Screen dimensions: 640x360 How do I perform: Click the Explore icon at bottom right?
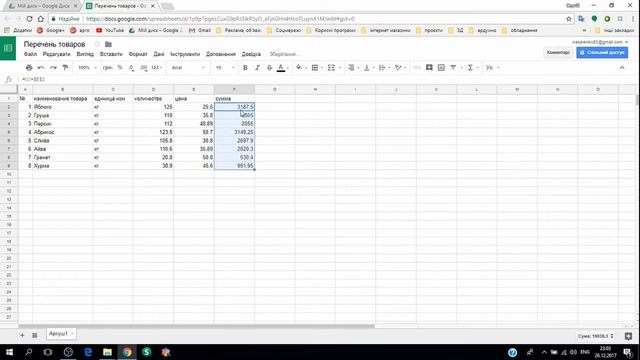pos(628,336)
